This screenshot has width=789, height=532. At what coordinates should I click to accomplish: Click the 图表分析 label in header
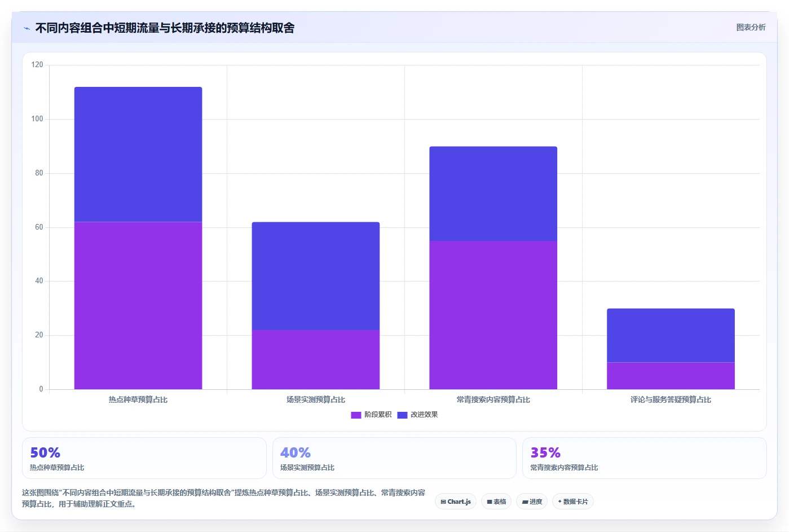[x=751, y=27]
